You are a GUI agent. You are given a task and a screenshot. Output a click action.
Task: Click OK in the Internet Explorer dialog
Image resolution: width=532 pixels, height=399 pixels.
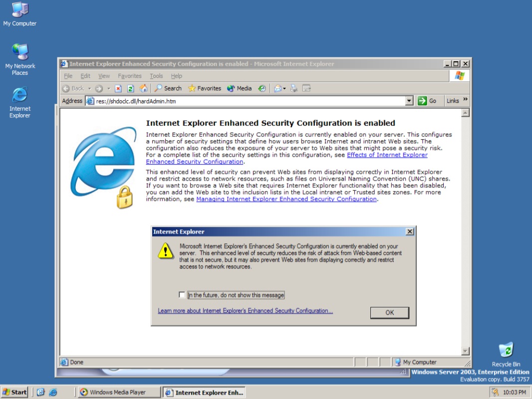pos(389,313)
